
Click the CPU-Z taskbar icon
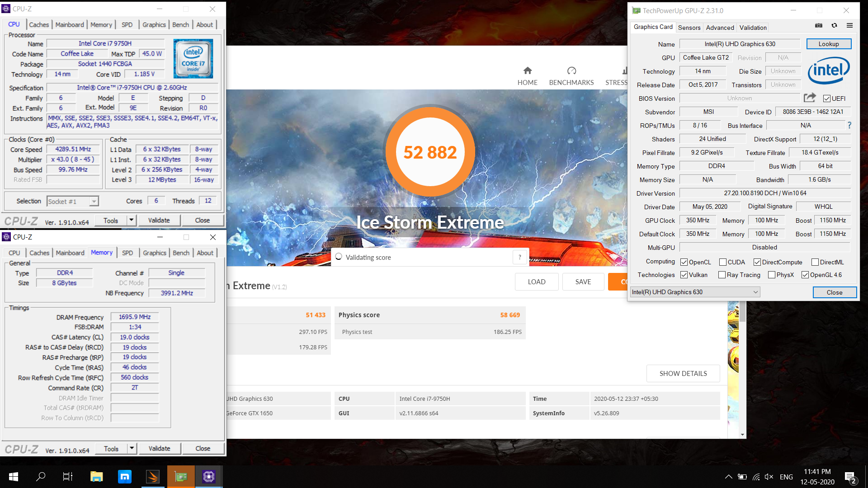pyautogui.click(x=208, y=477)
